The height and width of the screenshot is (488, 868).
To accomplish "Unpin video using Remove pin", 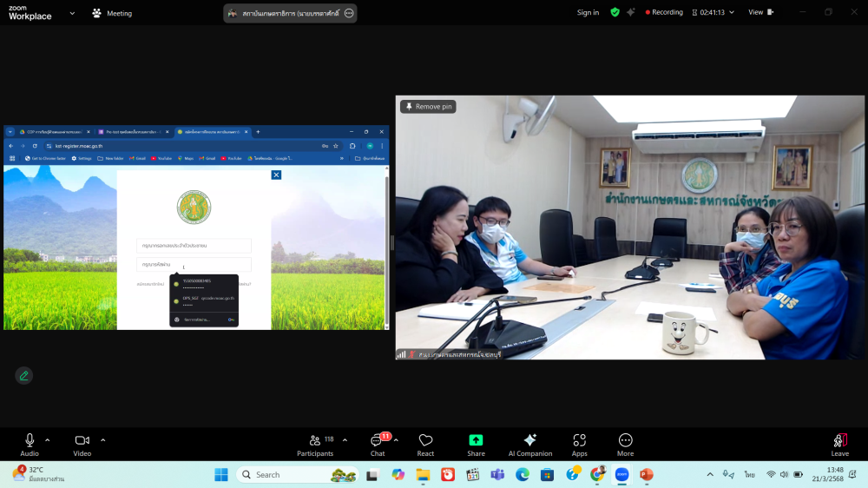I will point(428,107).
